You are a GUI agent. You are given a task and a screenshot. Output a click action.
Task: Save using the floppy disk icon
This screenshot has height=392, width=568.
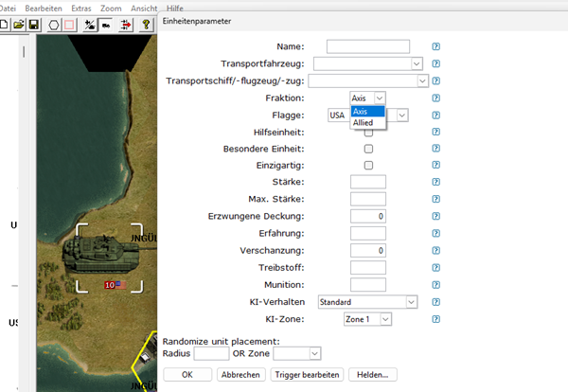point(34,25)
